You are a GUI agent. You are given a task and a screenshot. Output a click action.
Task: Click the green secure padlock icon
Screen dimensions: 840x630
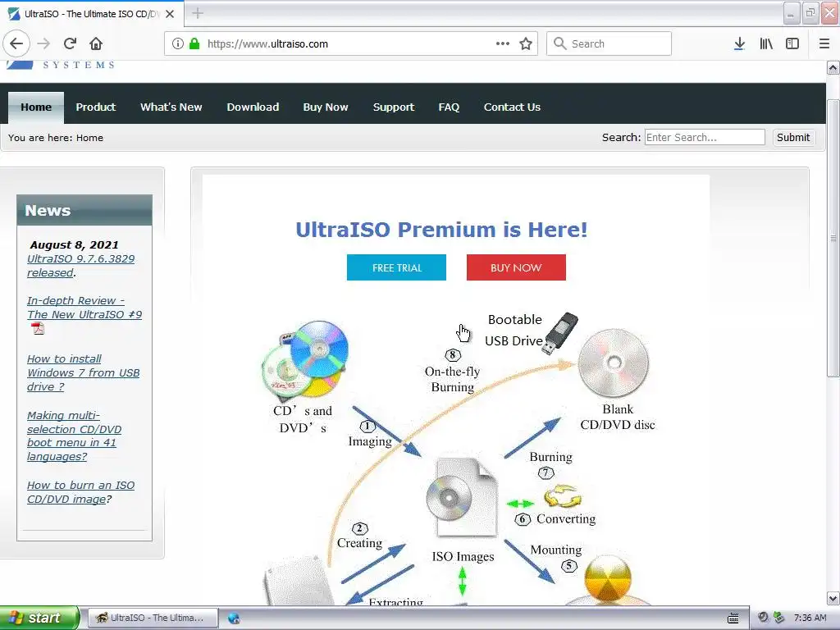coord(194,43)
